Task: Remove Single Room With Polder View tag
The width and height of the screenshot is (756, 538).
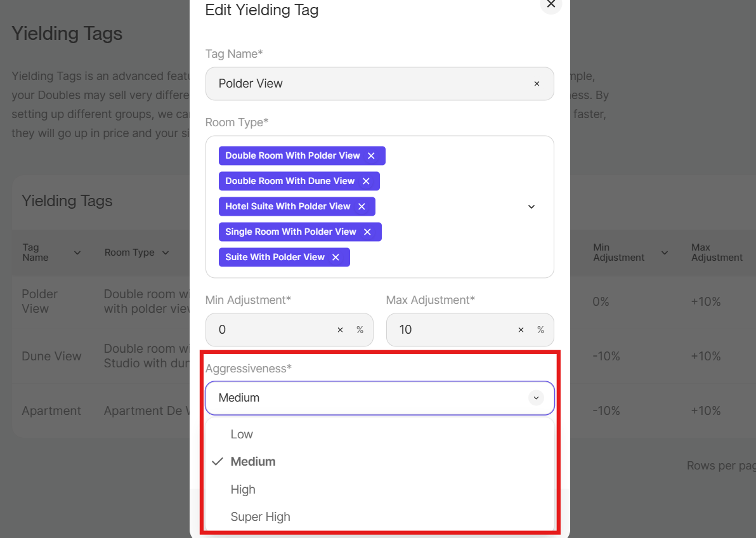Action: [x=367, y=232]
